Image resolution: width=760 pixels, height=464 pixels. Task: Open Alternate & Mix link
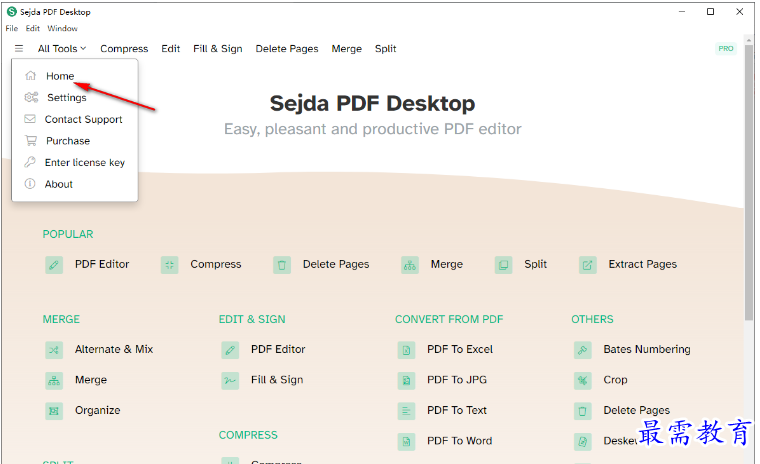coord(114,349)
